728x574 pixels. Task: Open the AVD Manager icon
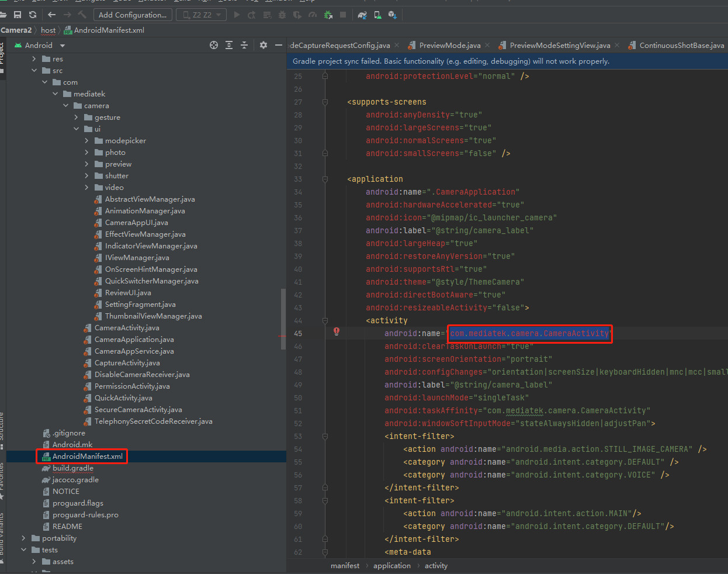click(x=377, y=15)
